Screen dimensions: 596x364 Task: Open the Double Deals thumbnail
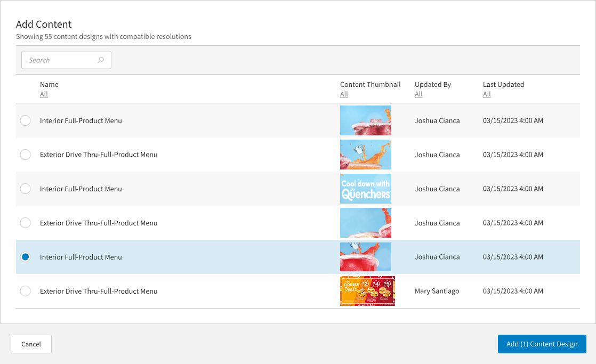[367, 291]
